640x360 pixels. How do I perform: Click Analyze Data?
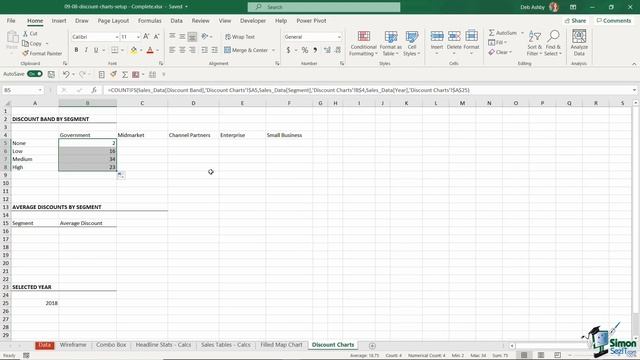[x=579, y=43]
